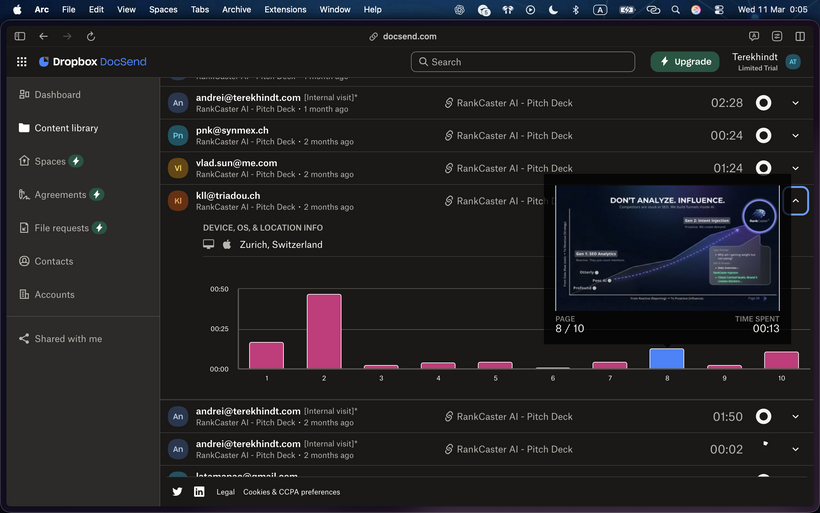Click the AT account avatar
The height and width of the screenshot is (513, 820).
793,62
